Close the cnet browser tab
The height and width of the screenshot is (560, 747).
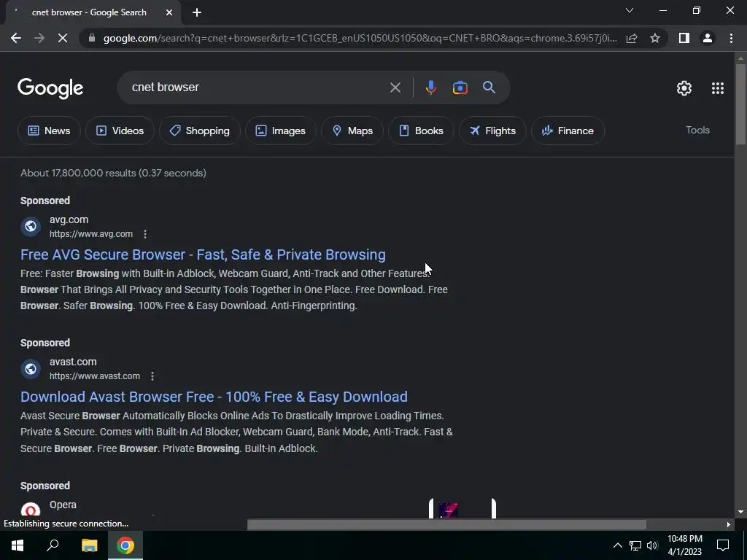coord(169,13)
